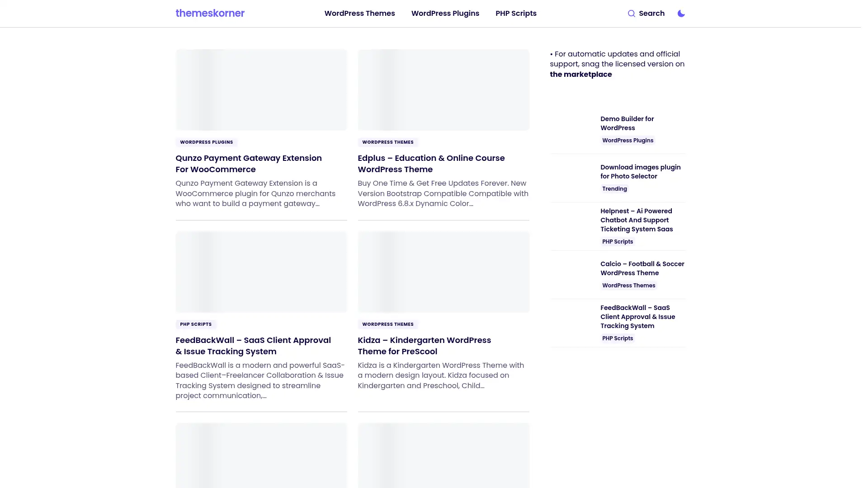
Task: Open Download images plugin for Photo Selector
Action: [640, 171]
